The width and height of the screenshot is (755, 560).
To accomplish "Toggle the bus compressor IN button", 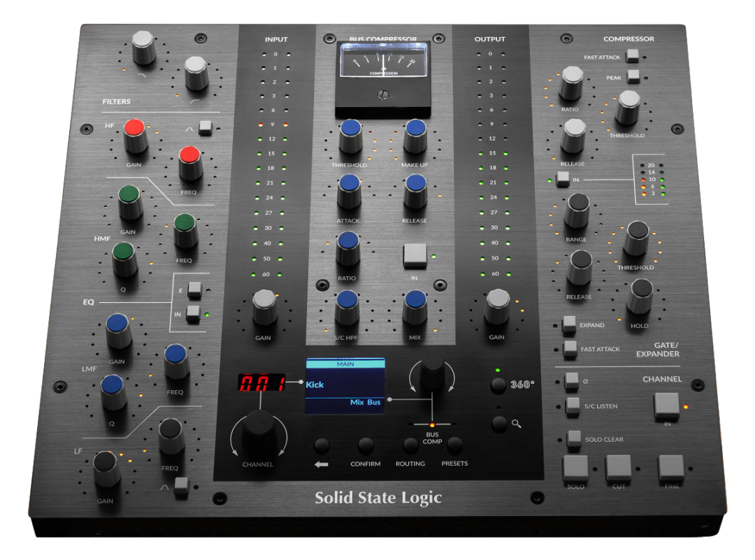I will 415,256.
